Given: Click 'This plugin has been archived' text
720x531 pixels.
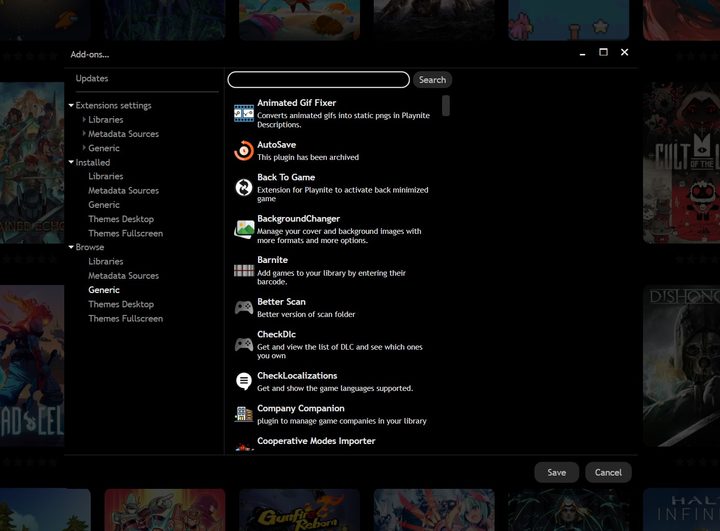Looking at the screenshot, I should [x=308, y=157].
